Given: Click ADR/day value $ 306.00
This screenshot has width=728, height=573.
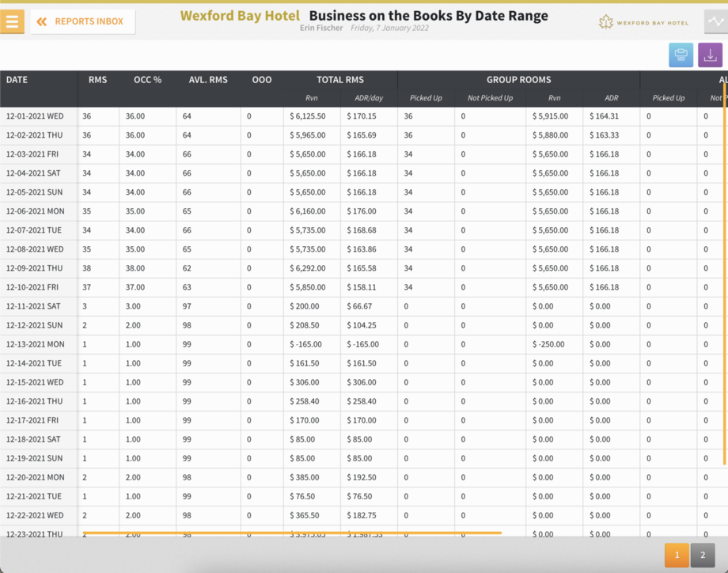Looking at the screenshot, I should 361,382.
